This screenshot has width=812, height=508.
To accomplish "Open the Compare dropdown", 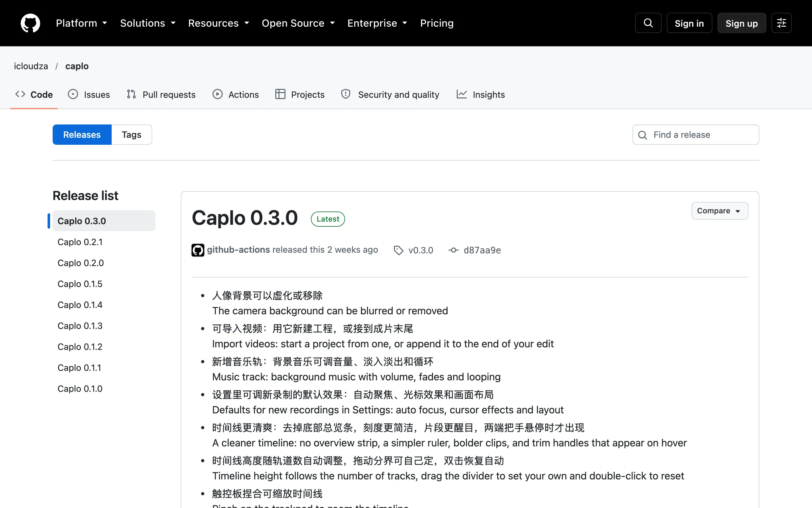I will (x=720, y=211).
